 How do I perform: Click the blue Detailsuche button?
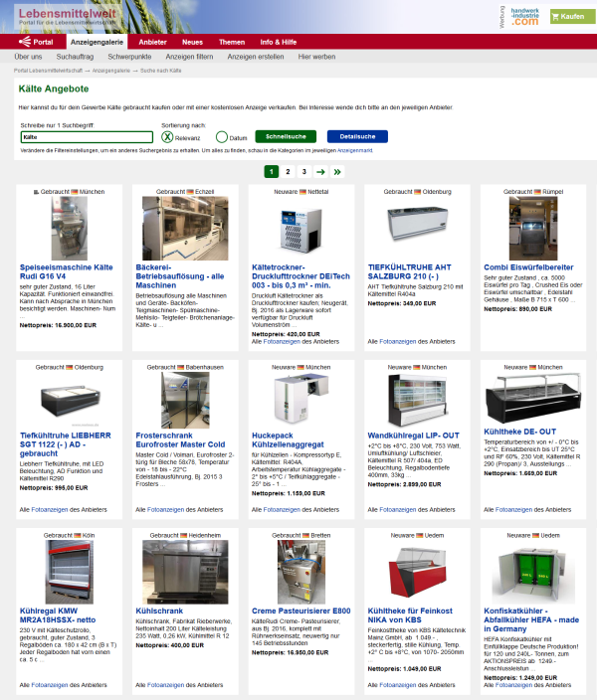click(357, 136)
